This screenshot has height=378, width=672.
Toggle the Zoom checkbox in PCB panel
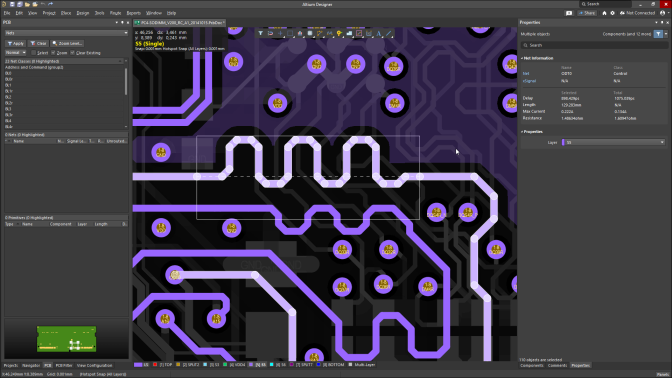(54, 53)
